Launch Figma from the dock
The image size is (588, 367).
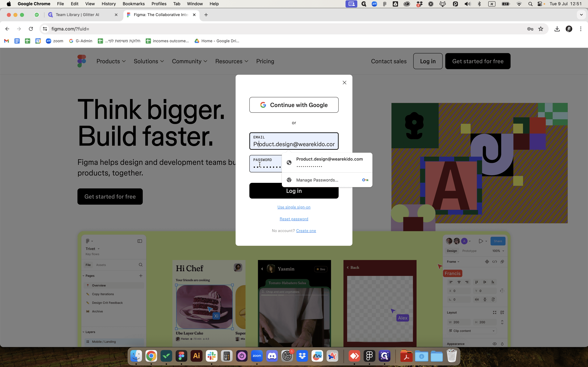coord(181,356)
